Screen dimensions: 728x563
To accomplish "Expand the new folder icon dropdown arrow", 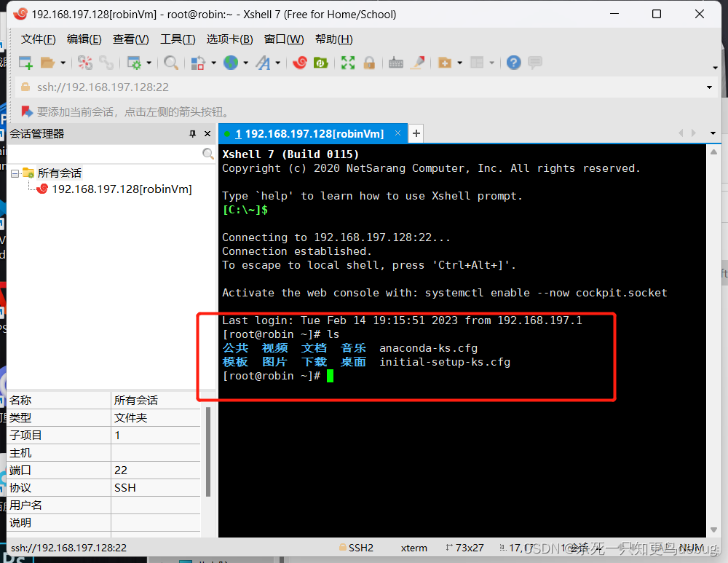I will [x=459, y=63].
